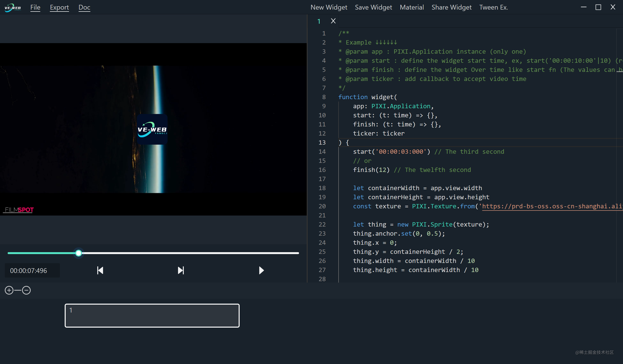Open Tween Ex. examples
The image size is (623, 364).
(x=493, y=7)
